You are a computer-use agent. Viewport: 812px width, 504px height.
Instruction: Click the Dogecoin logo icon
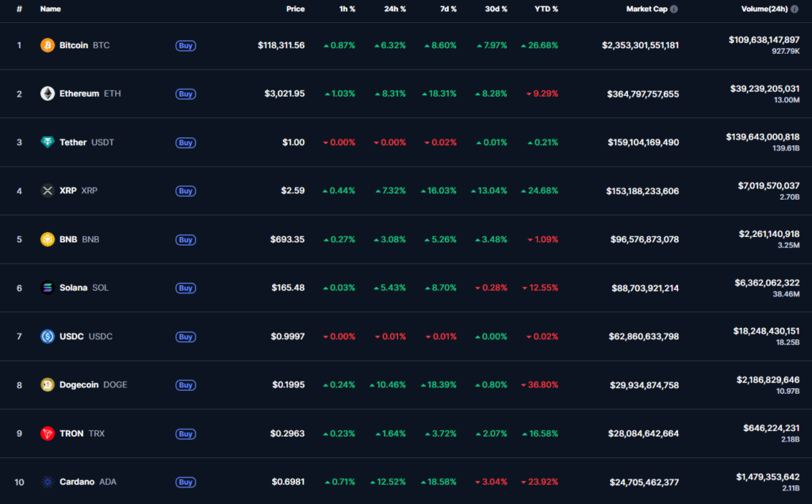pyautogui.click(x=48, y=385)
